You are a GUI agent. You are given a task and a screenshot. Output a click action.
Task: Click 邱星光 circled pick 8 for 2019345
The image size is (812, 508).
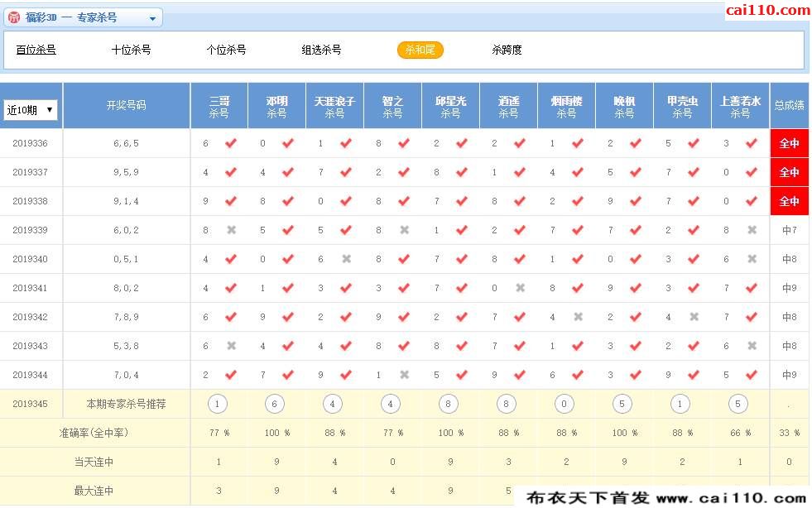point(449,404)
